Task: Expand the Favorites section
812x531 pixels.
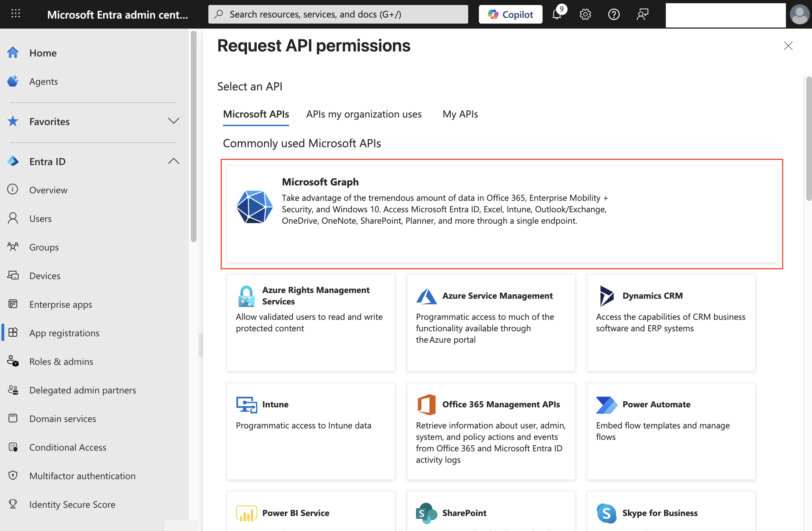Action: click(174, 121)
